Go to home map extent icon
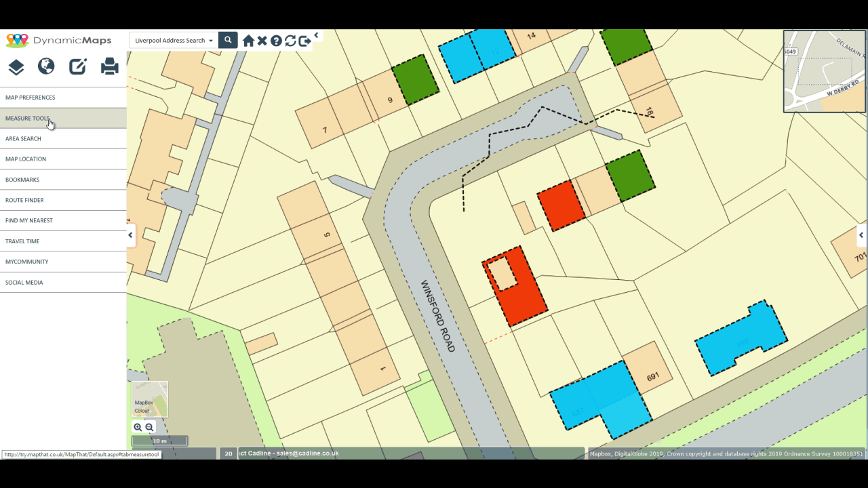This screenshot has height=488, width=868. (248, 41)
